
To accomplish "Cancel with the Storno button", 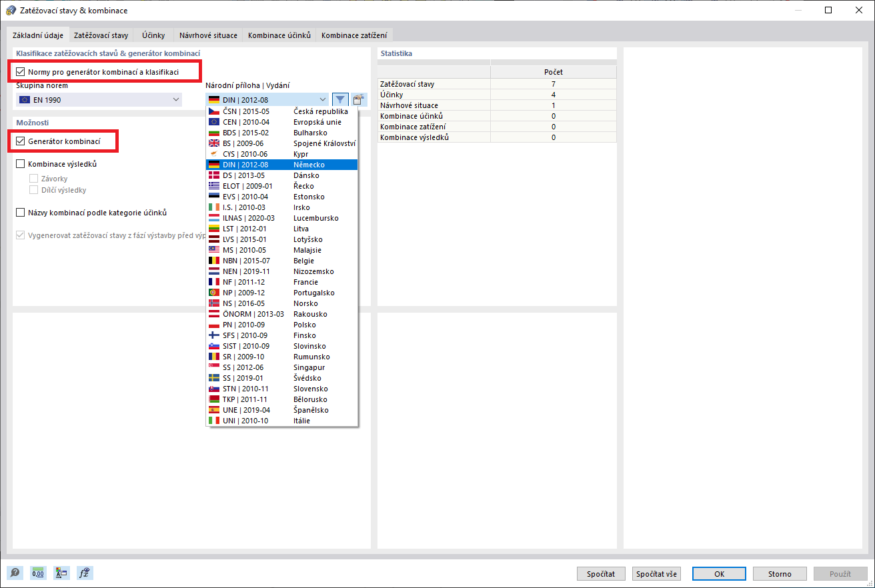I will (780, 573).
